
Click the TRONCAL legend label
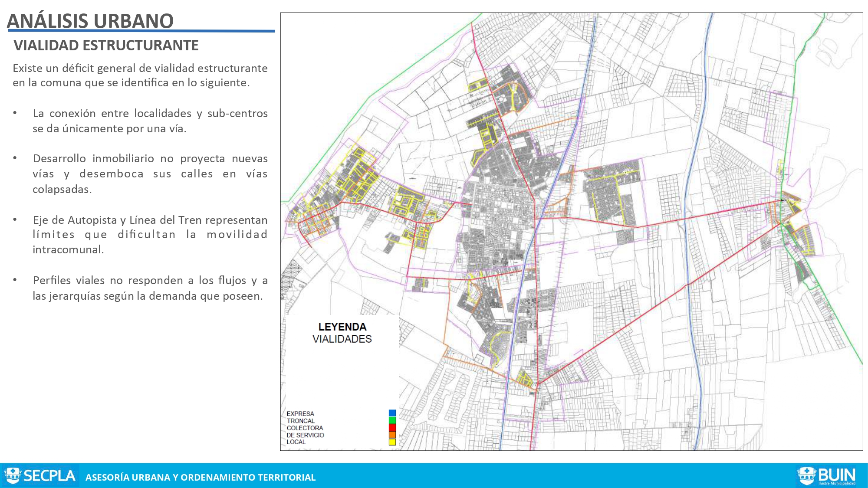[x=301, y=421]
